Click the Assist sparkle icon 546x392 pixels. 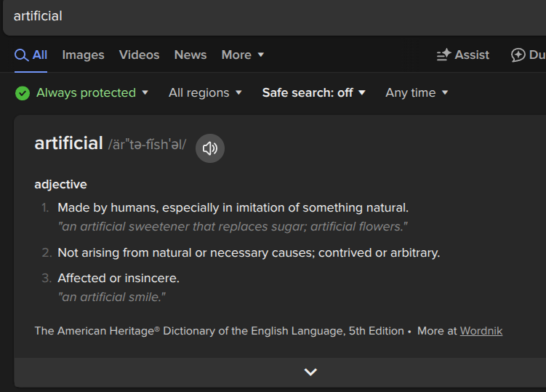tap(444, 55)
